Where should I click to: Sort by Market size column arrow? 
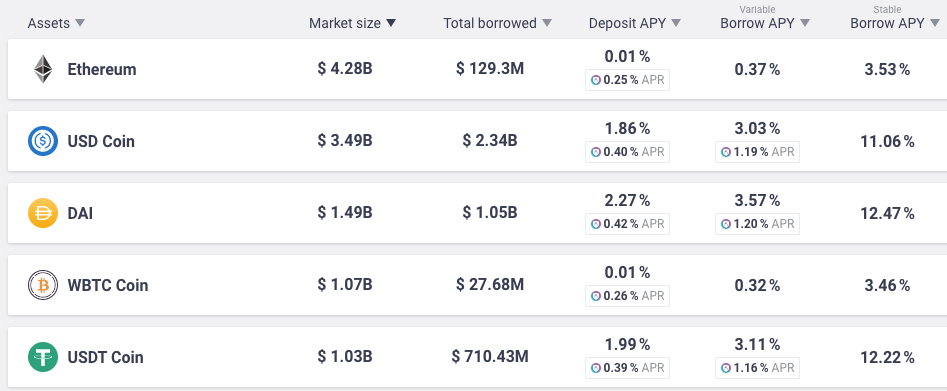pos(391,23)
